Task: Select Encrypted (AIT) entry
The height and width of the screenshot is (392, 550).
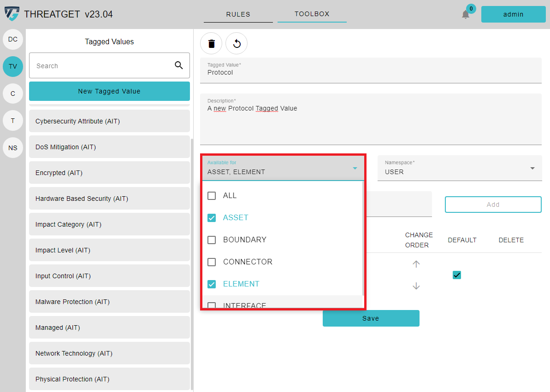Action: pyautogui.click(x=109, y=173)
